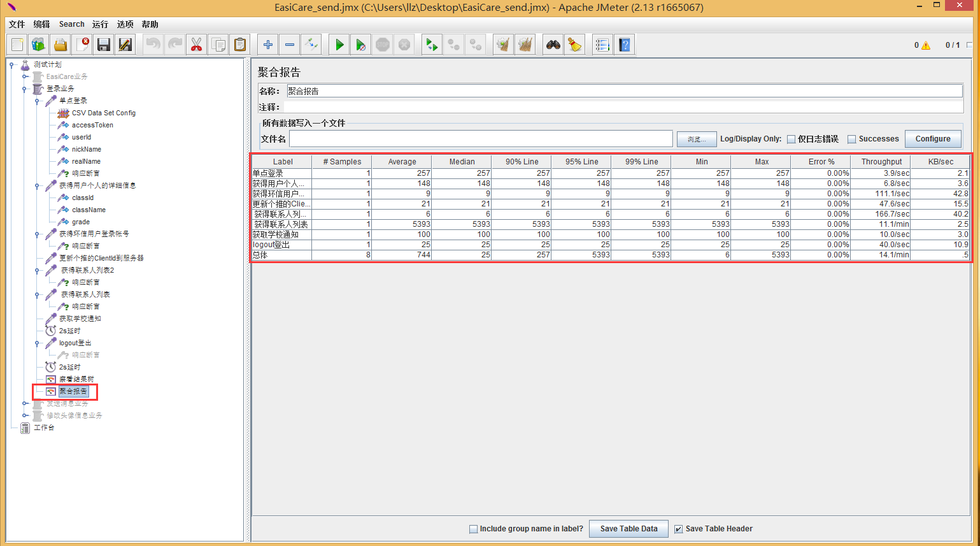Select the 总体 total row in table

(x=611, y=255)
